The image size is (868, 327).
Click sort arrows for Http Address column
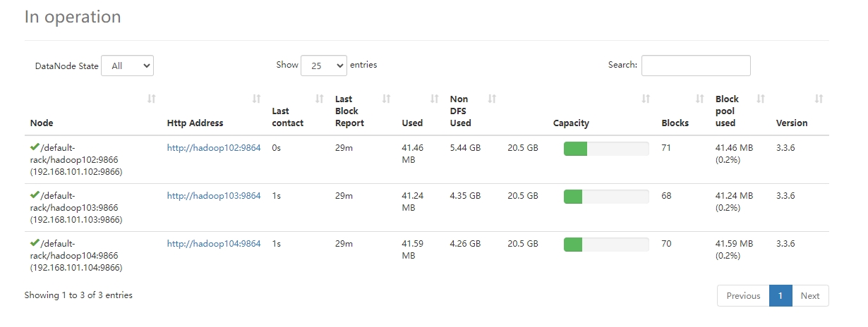tap(256, 99)
